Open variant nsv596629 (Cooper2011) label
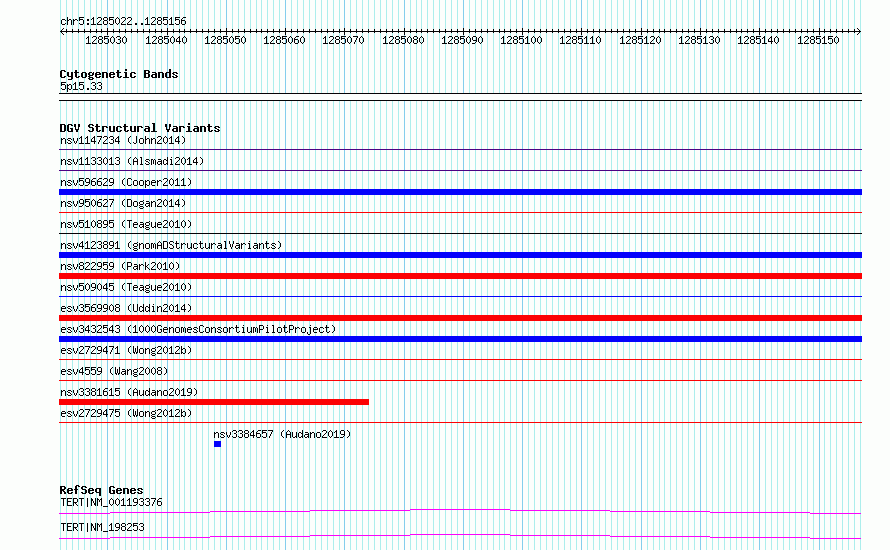Viewport: 890px width, 550px height. point(126,182)
